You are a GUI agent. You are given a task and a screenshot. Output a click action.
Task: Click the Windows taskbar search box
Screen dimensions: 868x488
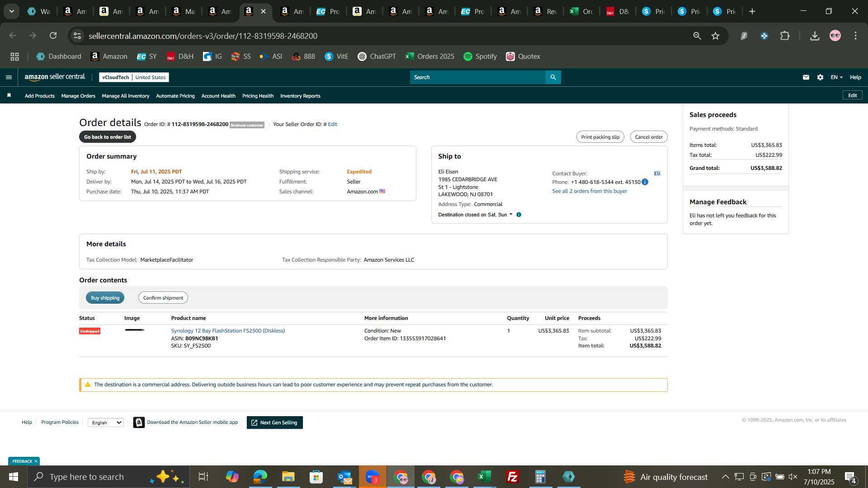(108, 477)
